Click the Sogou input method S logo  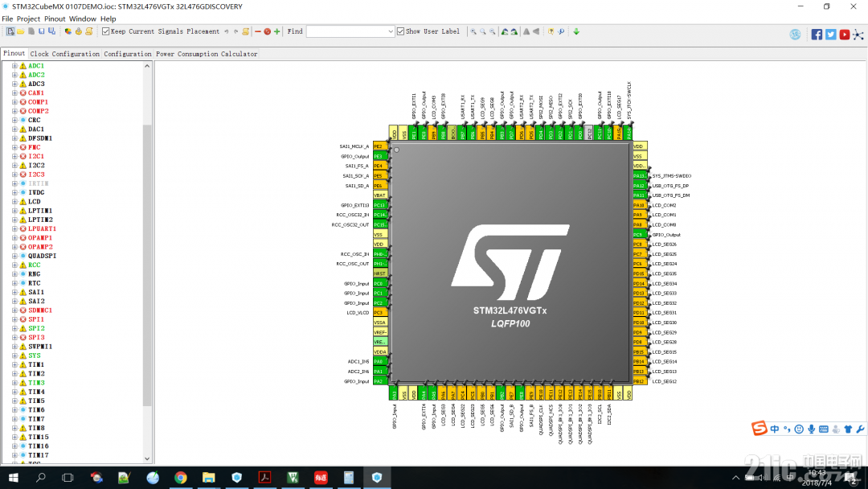pos(759,428)
